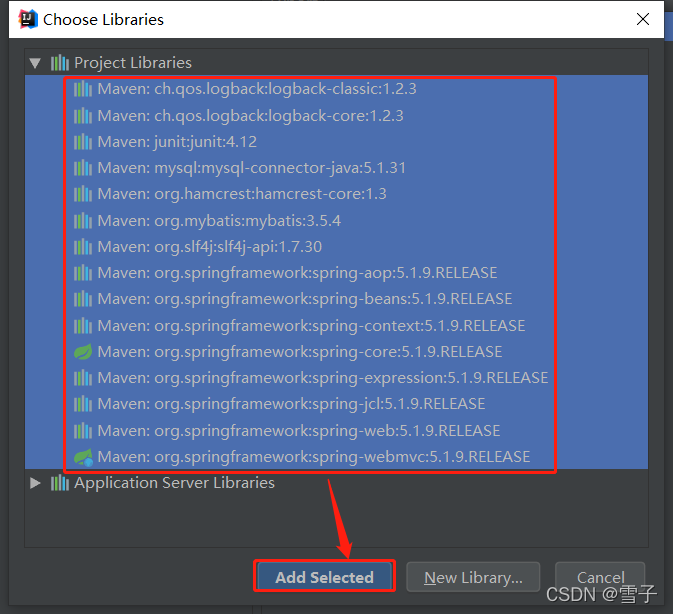Select the spring-beans:5.1.9.RELEASE library
The image size is (673, 614).
[x=336, y=299]
